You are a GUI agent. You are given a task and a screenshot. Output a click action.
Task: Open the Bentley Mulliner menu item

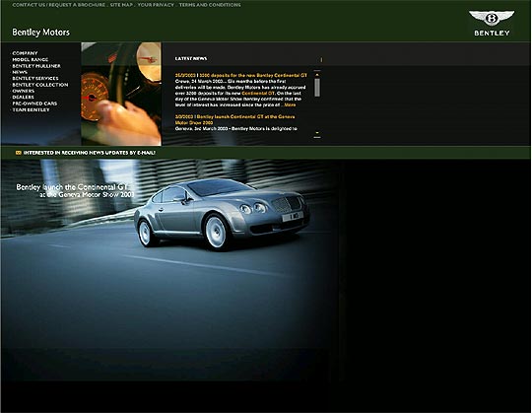(36, 66)
